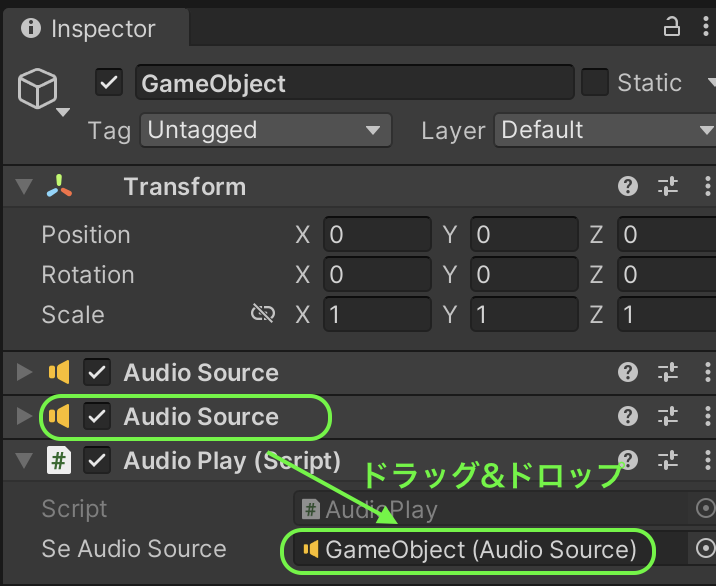Open the Tag dropdown showing Untagged
Screen dimensions: 716x586
pos(266,130)
